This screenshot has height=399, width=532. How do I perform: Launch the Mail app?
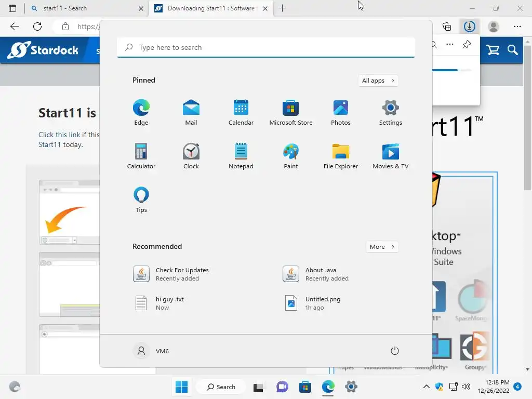click(191, 112)
